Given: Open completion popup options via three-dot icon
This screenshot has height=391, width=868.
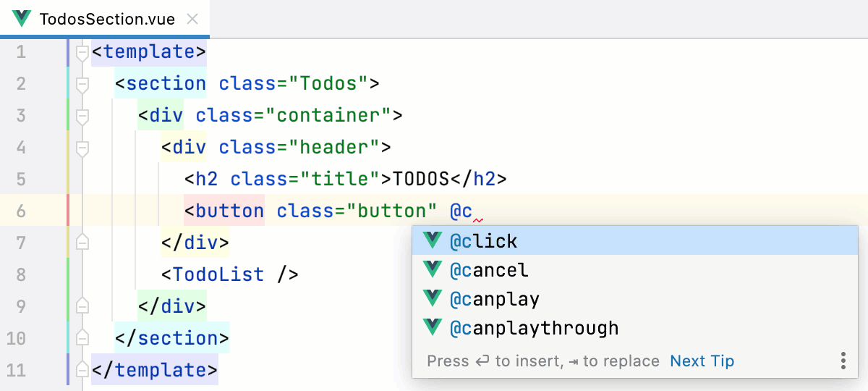Looking at the screenshot, I should (843, 361).
